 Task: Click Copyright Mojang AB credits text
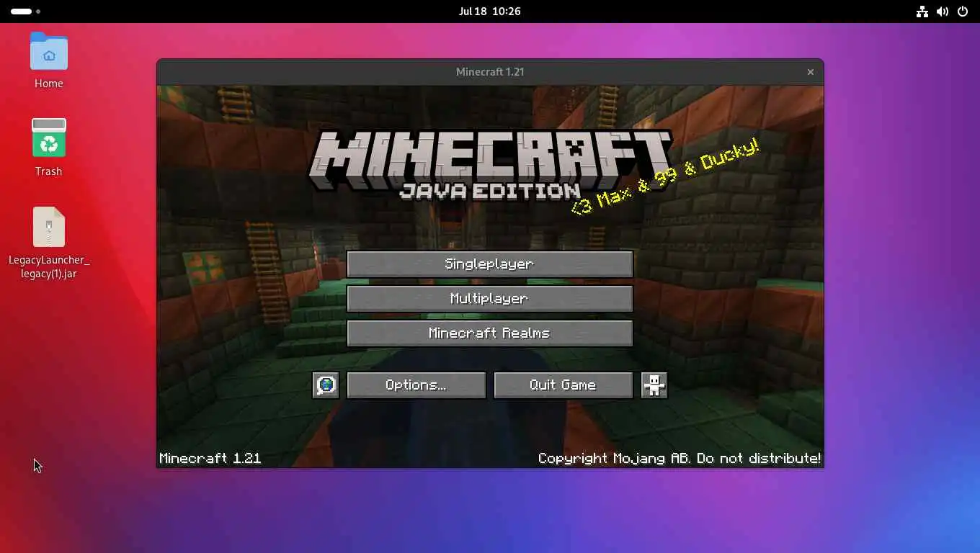coord(679,458)
